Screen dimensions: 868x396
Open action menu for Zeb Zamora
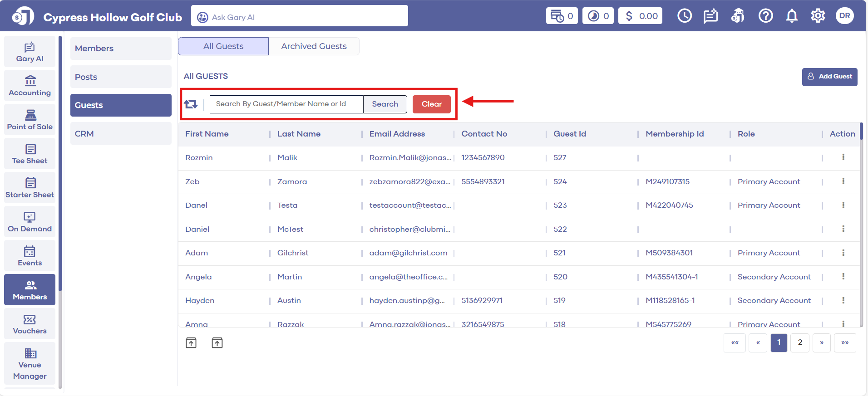tap(843, 181)
